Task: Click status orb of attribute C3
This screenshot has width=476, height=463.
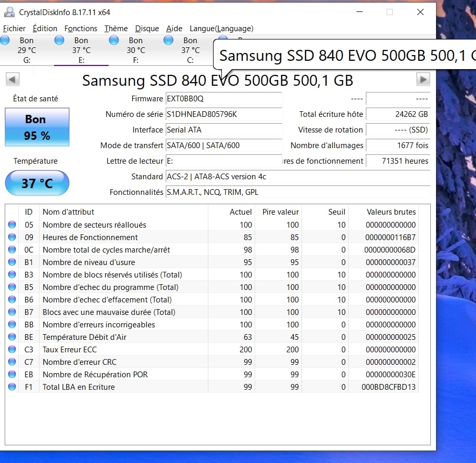Action: (12, 349)
